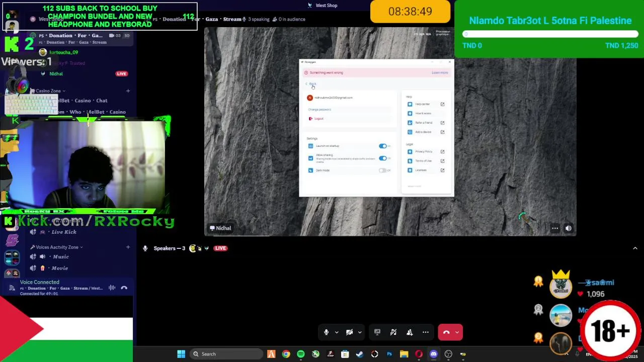Open arrow next to red disconnect button
The height and width of the screenshot is (362, 644).
pos(457,332)
